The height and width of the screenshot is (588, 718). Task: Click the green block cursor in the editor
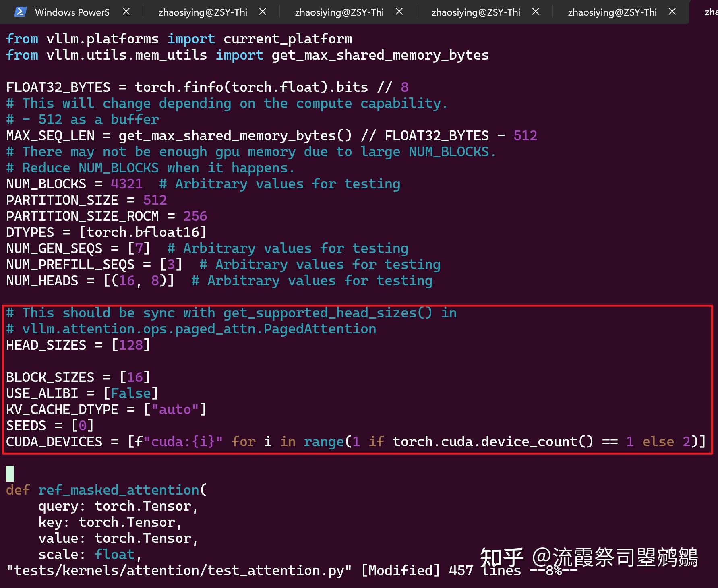coord(9,472)
